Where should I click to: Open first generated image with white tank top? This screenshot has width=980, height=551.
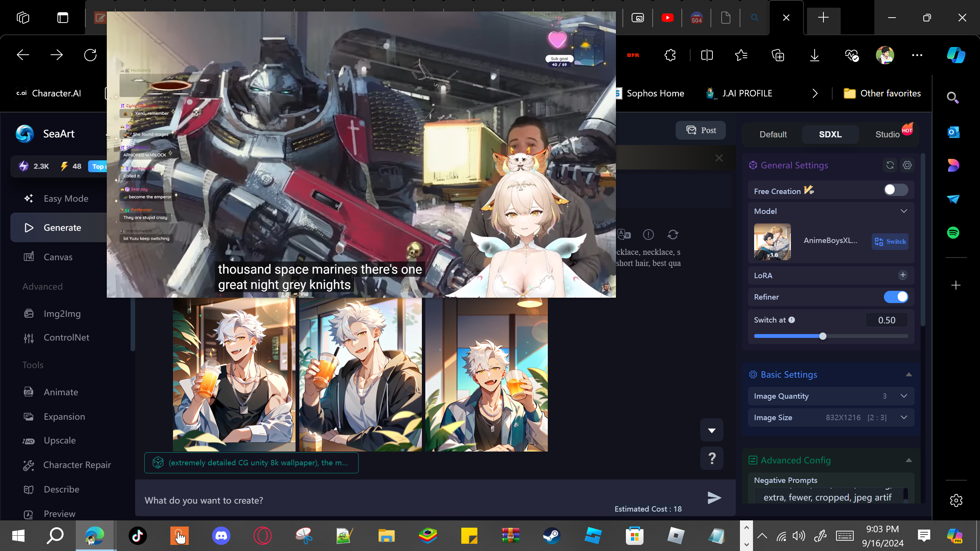pyautogui.click(x=234, y=375)
